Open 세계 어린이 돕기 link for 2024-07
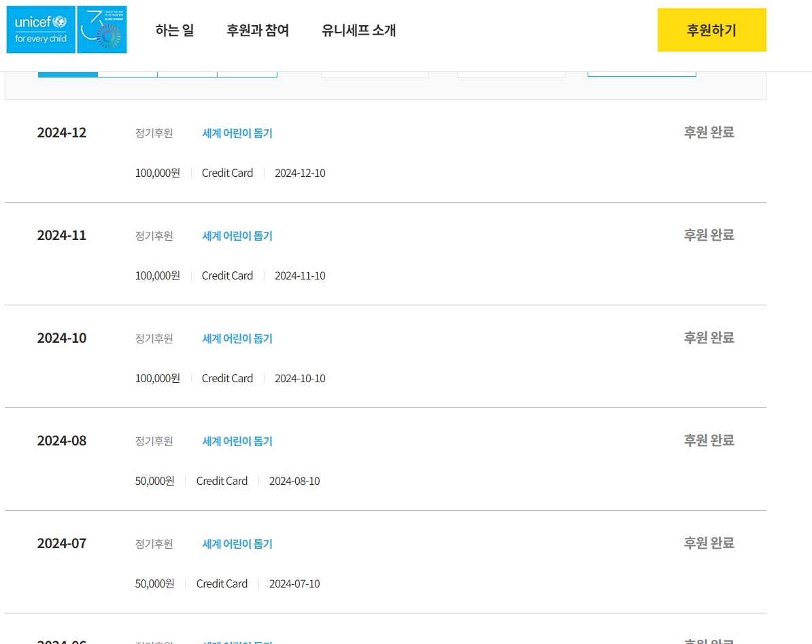This screenshot has height=644, width=812. coord(237,544)
